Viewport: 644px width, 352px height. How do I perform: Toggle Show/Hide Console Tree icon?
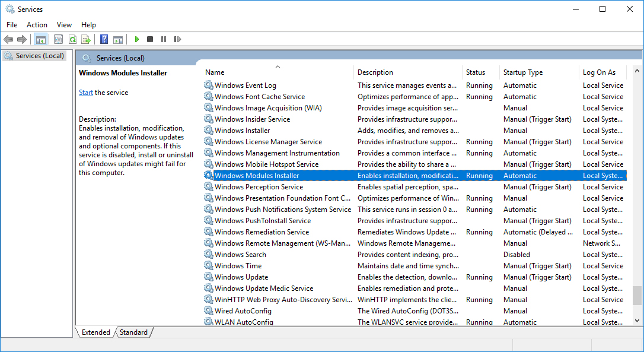pos(41,40)
